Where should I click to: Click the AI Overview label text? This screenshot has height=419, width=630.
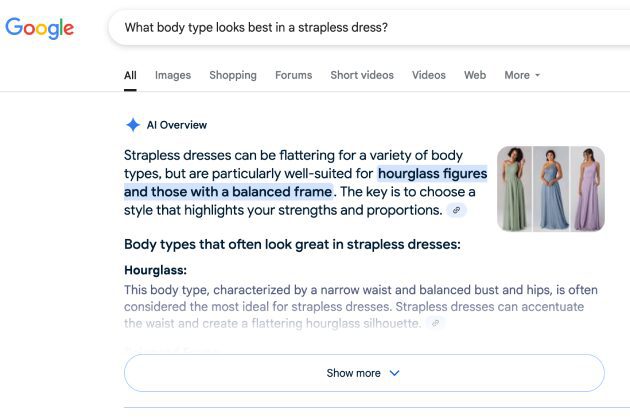pos(177,125)
